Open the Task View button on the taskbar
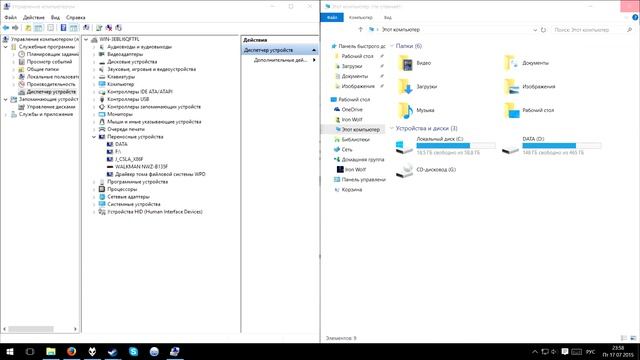 [x=30, y=351]
